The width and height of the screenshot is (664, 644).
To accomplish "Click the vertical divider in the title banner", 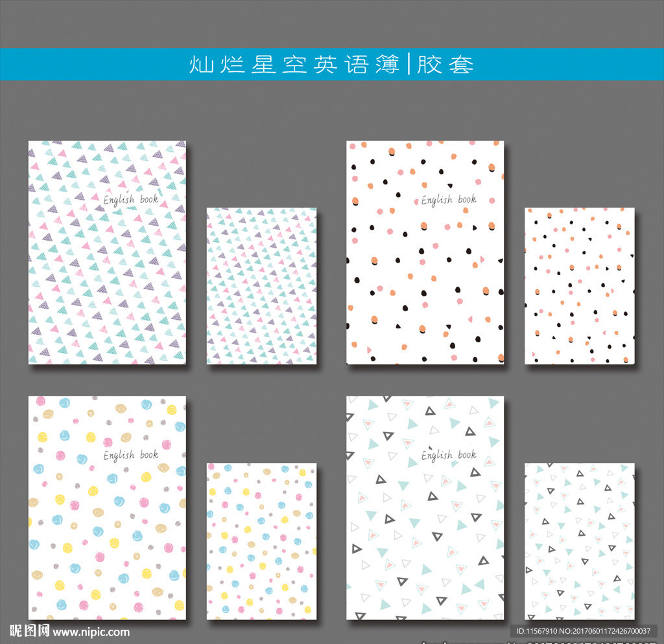I will pos(409,64).
